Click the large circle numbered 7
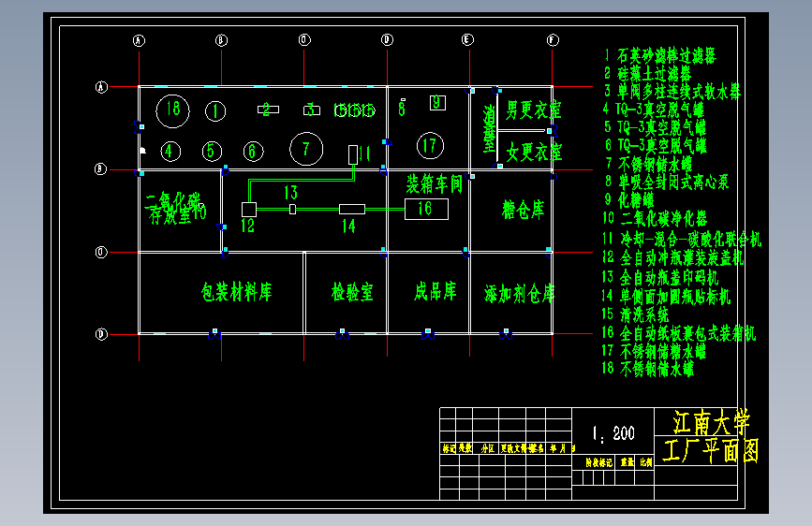Viewport: 812px width, 526px height. pos(306,149)
